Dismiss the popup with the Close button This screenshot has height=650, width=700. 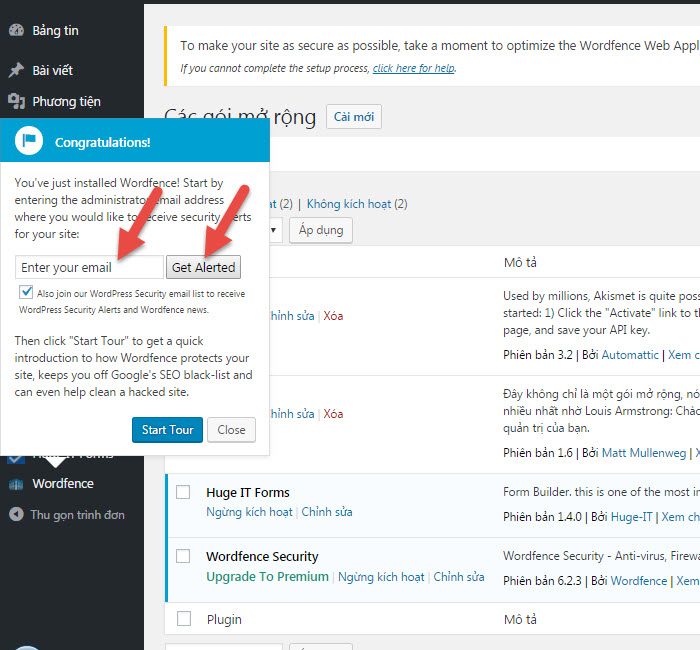pos(231,430)
